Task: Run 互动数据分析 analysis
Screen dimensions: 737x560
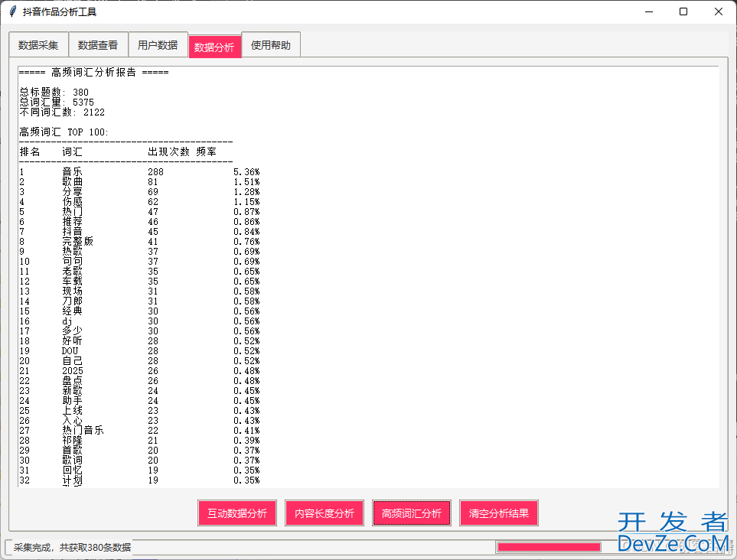Action: coord(237,513)
